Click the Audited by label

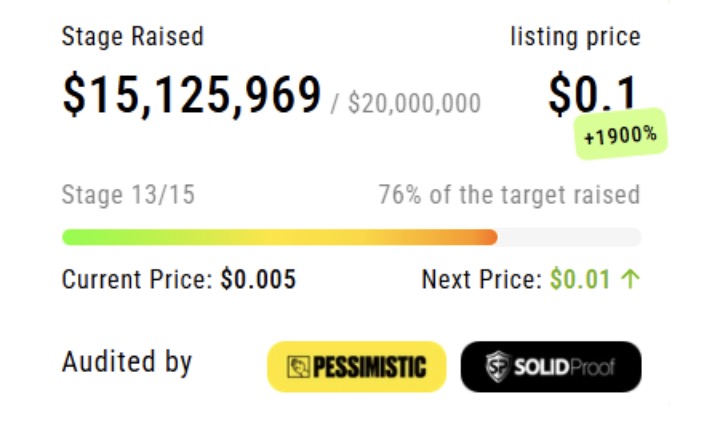127,362
